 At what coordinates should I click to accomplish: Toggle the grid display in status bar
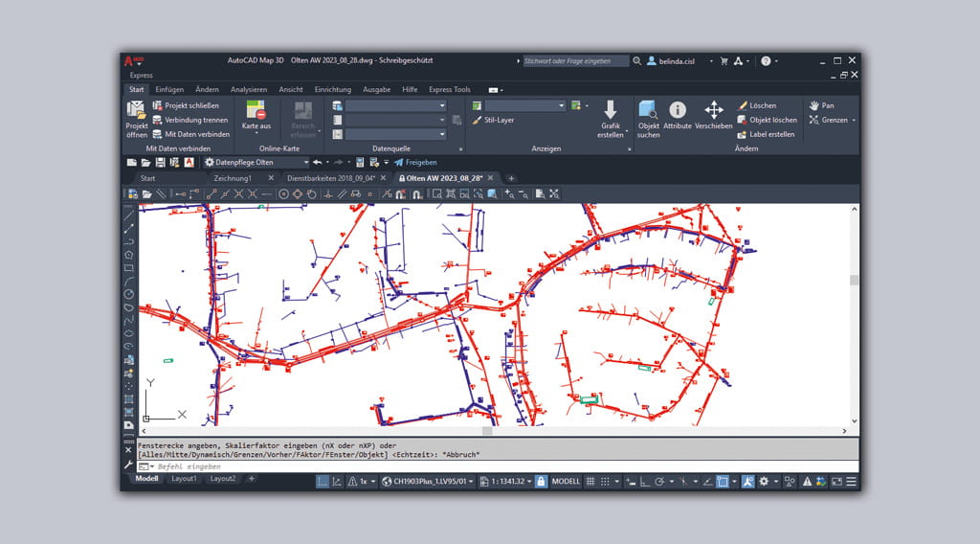591,481
